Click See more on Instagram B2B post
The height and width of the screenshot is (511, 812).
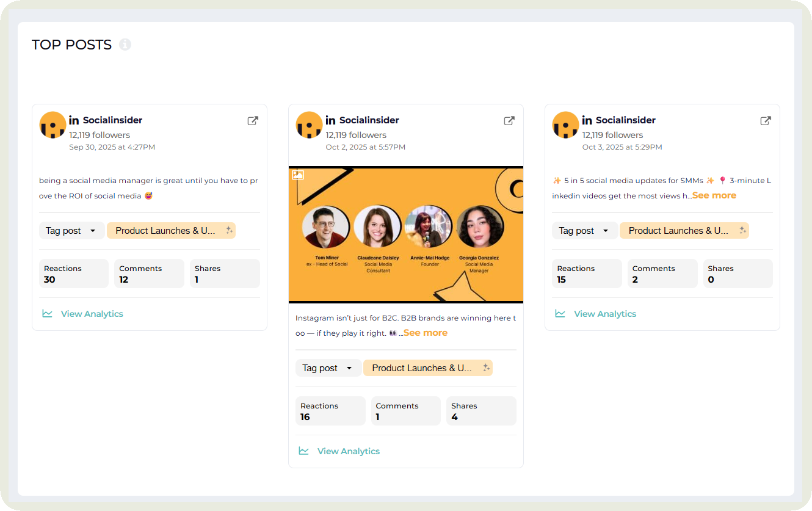click(426, 333)
